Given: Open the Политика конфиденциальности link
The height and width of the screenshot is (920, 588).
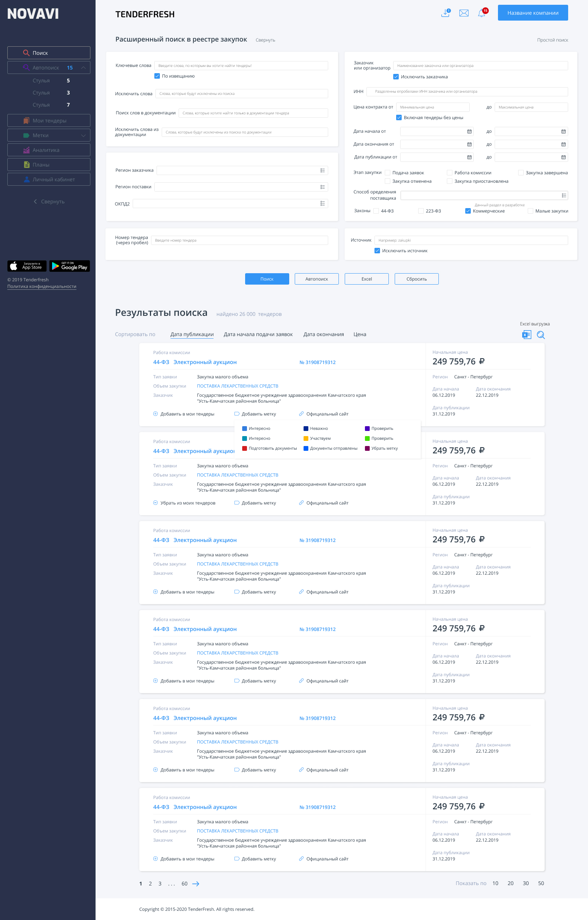Looking at the screenshot, I should click(42, 286).
